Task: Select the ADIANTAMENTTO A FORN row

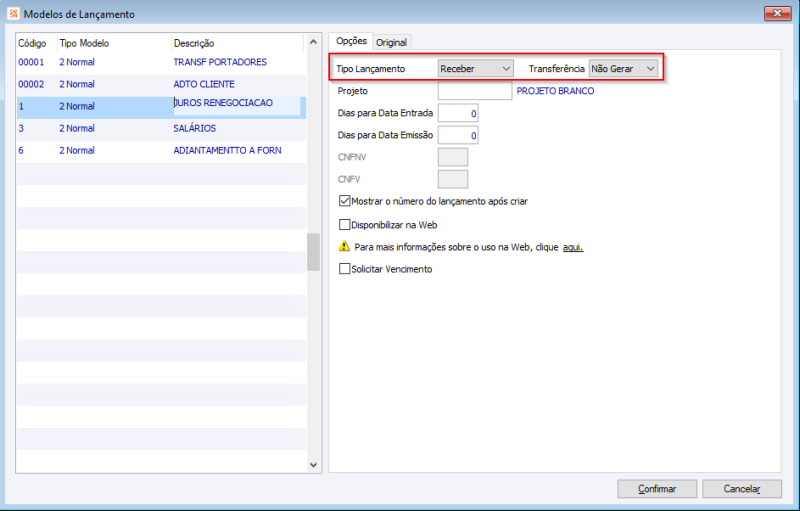Action: (161, 150)
